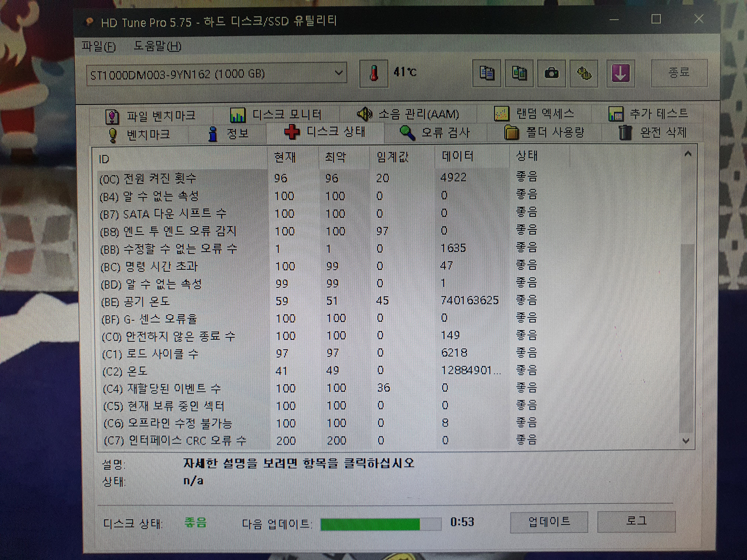Image resolution: width=747 pixels, height=560 pixels.
Task: Switch to the 완전 삭제 tab
Action: (653, 132)
